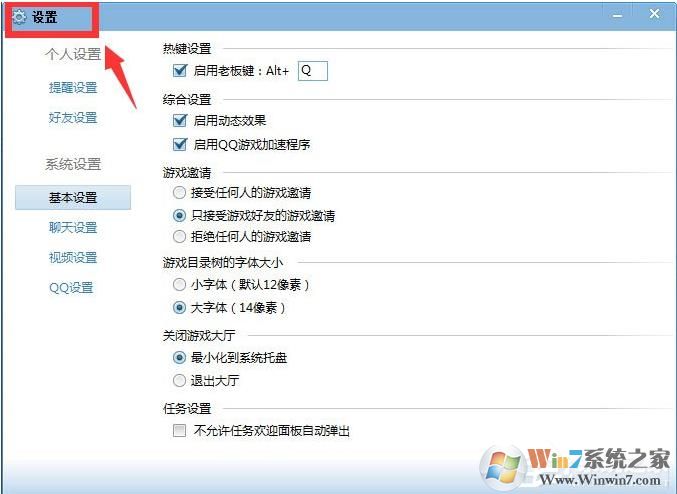Click the 系统设置 group heading

[73, 164]
